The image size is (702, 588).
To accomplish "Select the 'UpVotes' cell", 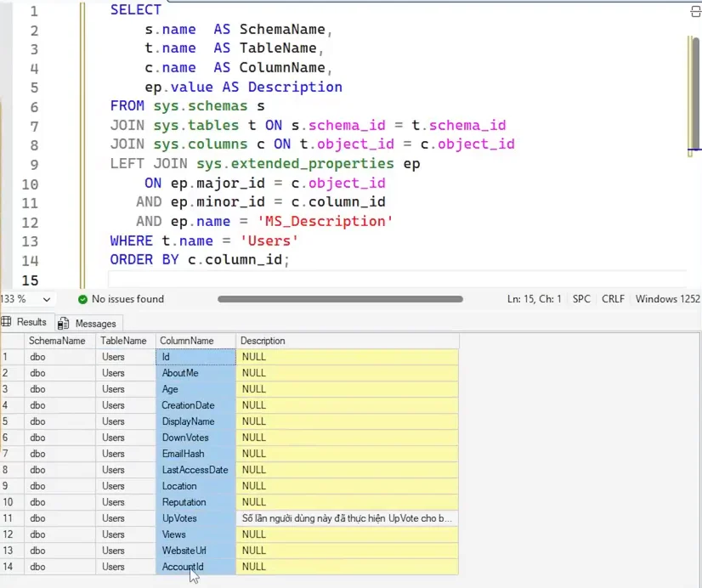I will pyautogui.click(x=195, y=518).
